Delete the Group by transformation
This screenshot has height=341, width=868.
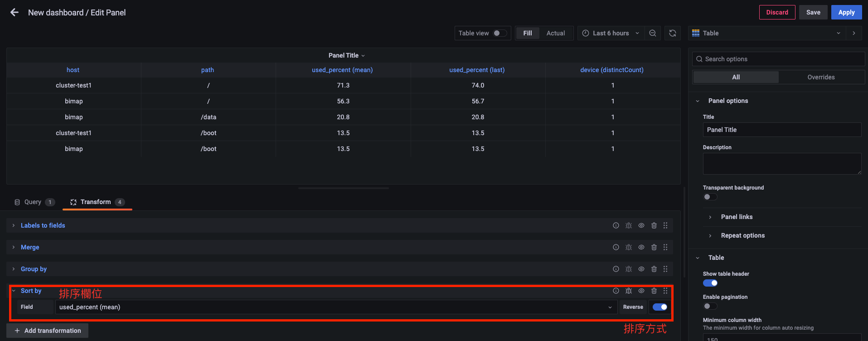(x=654, y=269)
